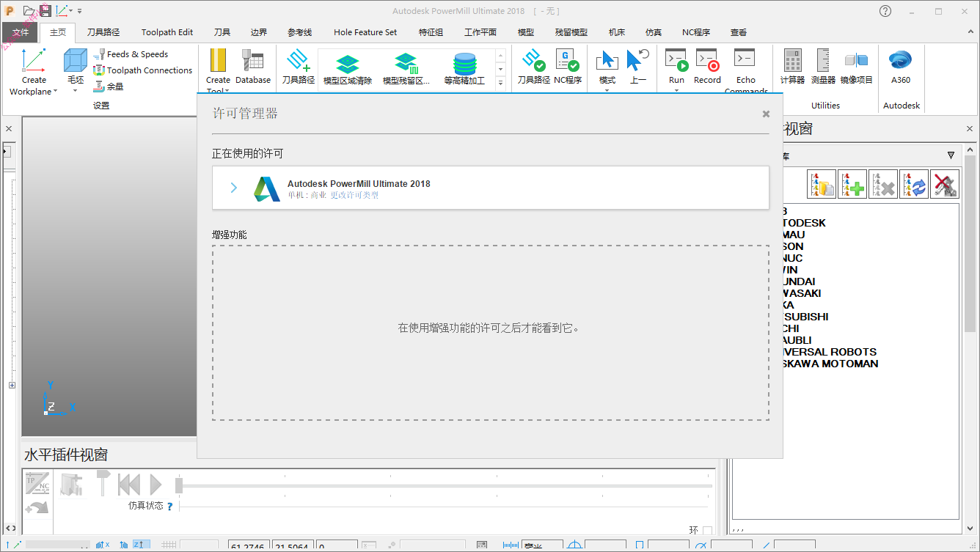Switch to the 边界 tab
The height and width of the screenshot is (552, 980).
click(259, 32)
